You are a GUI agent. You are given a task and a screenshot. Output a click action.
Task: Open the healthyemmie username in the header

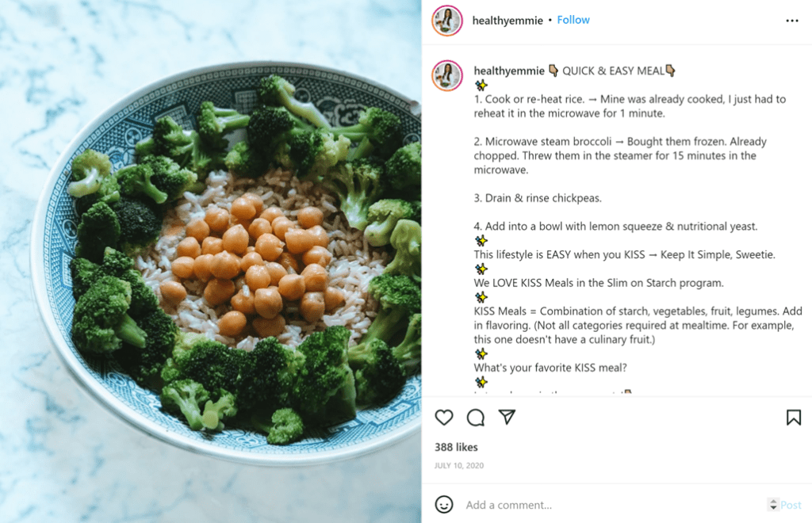507,21
